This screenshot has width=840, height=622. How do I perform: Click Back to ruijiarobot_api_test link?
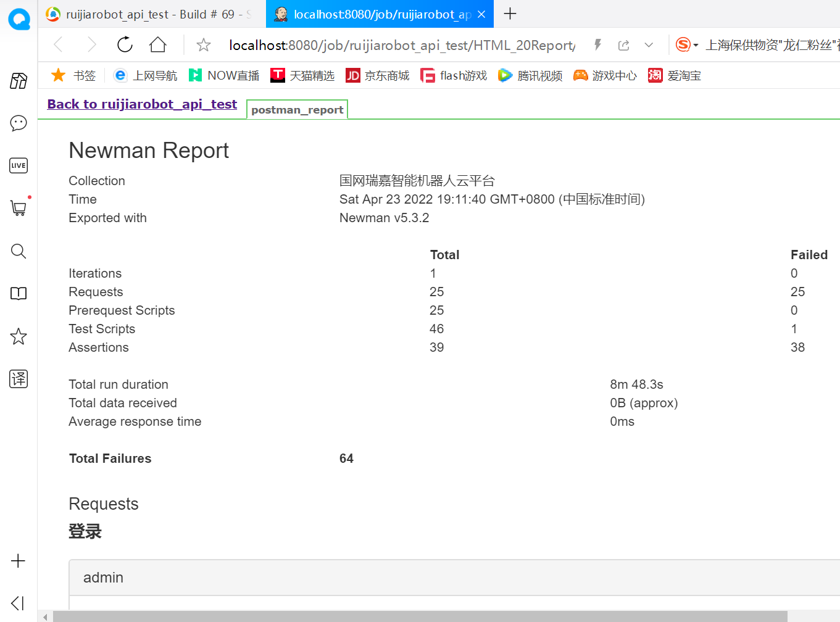[142, 104]
